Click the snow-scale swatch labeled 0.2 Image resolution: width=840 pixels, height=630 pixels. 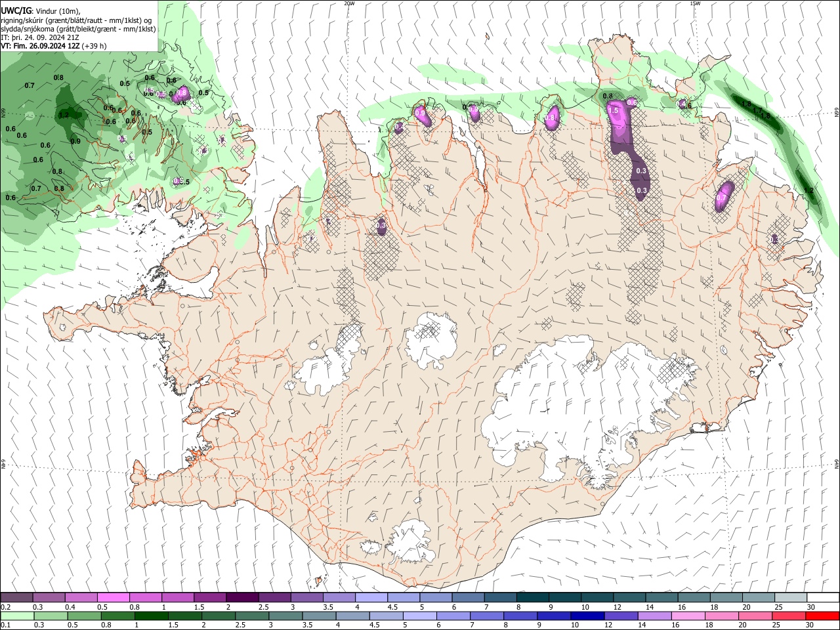(17, 597)
